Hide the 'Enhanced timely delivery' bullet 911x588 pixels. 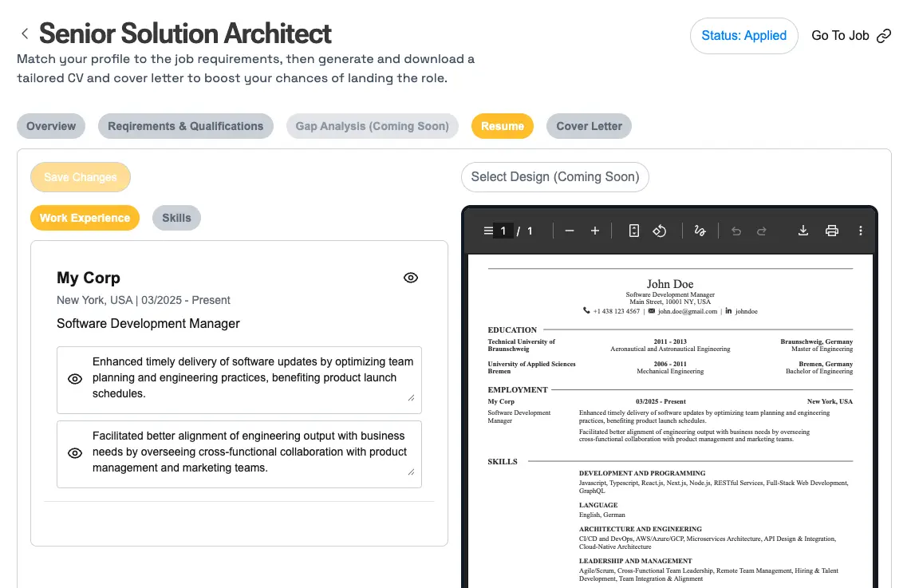(75, 379)
